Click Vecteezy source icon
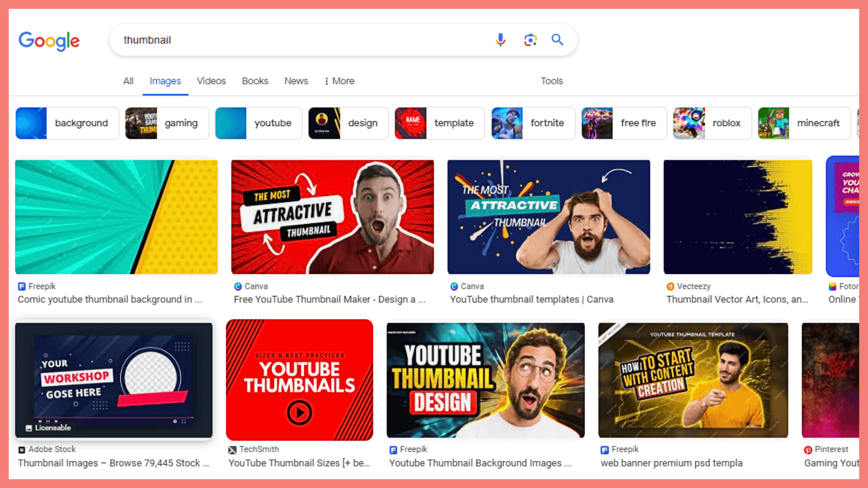Image resolution: width=868 pixels, height=488 pixels. pyautogui.click(x=670, y=286)
